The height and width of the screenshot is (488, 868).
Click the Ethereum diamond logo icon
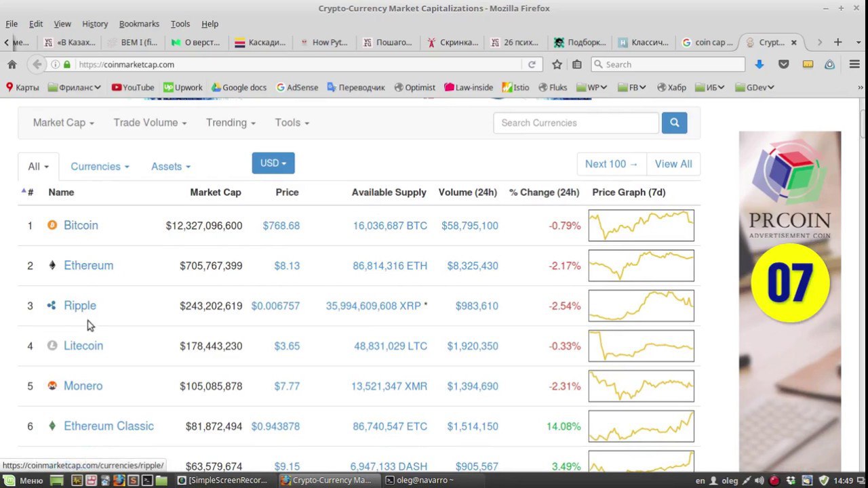pyautogui.click(x=52, y=265)
